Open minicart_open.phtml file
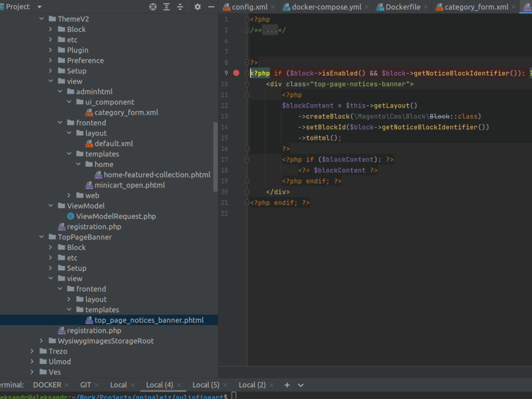This screenshot has height=399, width=532. point(129,185)
